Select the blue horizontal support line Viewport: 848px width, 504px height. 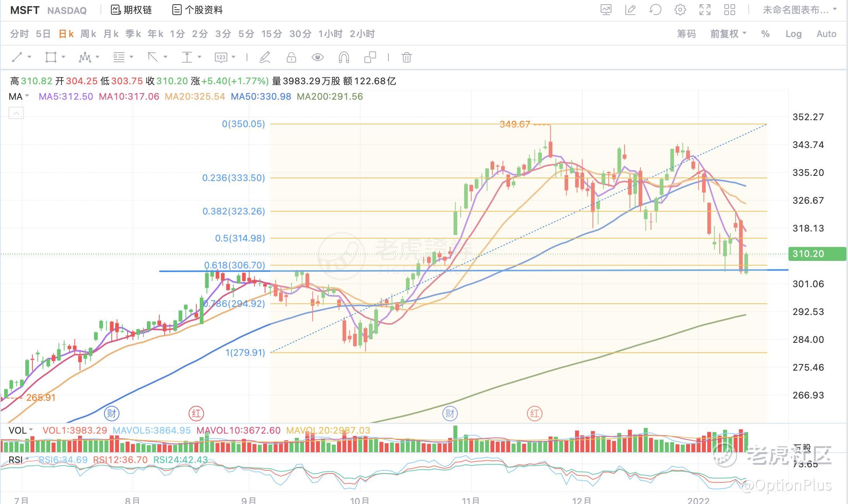(473, 271)
